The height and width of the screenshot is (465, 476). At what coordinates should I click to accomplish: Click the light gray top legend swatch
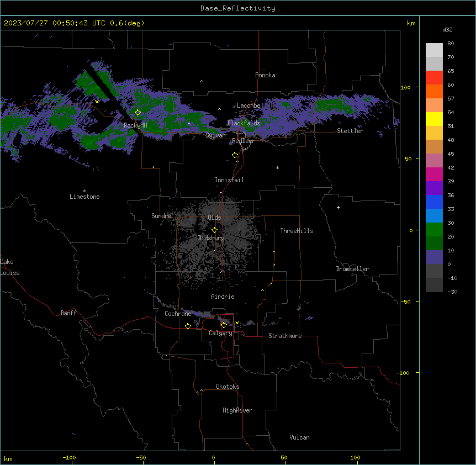click(x=434, y=50)
